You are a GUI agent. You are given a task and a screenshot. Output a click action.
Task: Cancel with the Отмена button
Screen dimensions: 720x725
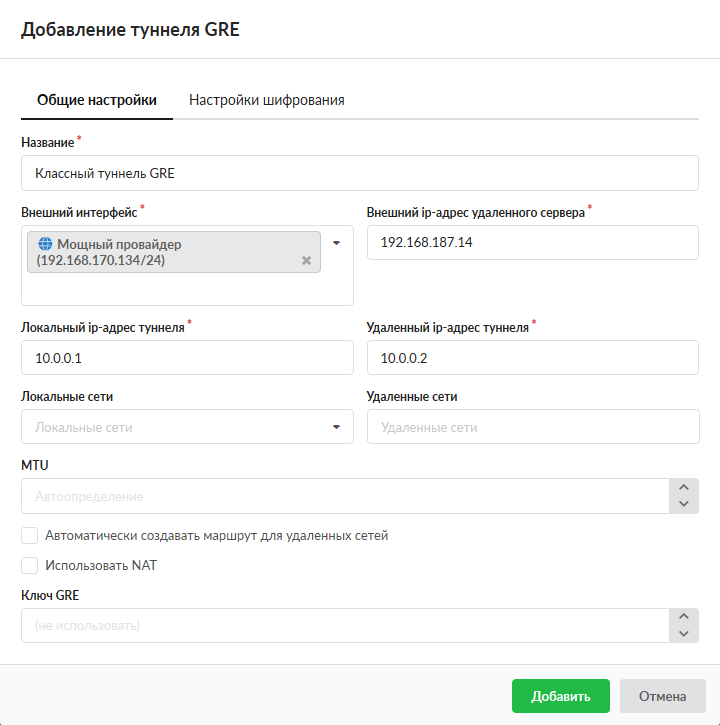(663, 697)
